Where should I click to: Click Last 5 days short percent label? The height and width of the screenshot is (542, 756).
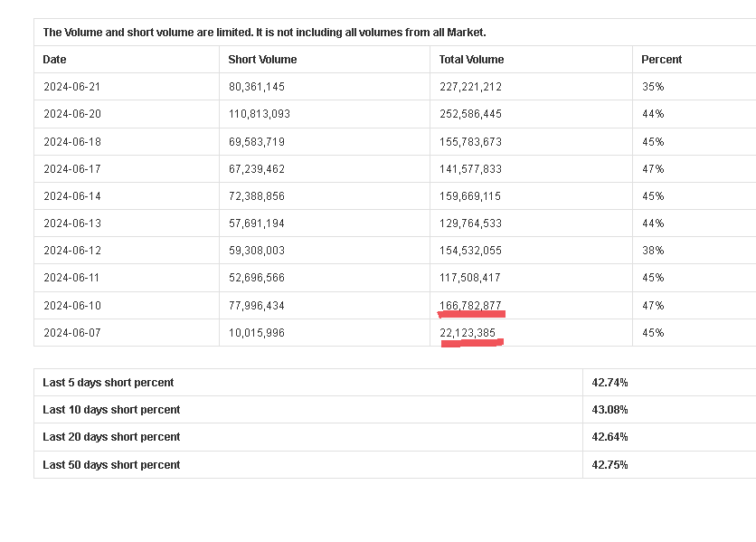108,382
